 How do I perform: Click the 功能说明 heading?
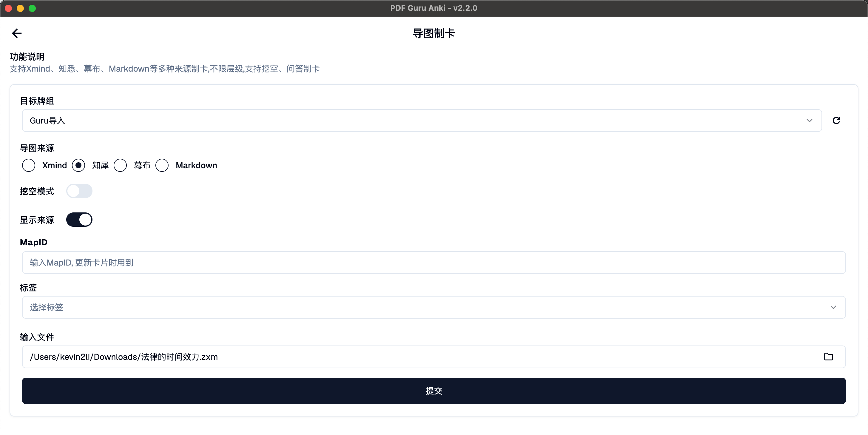point(27,57)
